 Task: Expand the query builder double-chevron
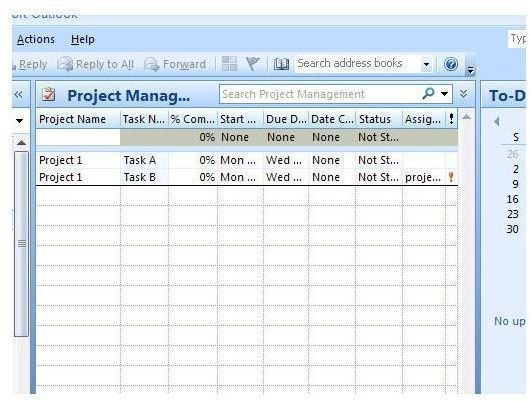click(x=463, y=94)
